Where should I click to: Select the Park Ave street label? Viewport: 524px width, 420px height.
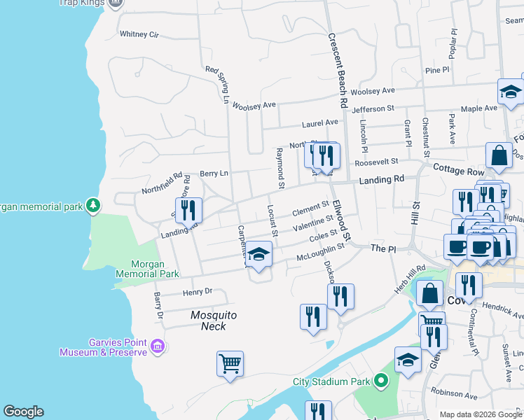click(x=452, y=129)
